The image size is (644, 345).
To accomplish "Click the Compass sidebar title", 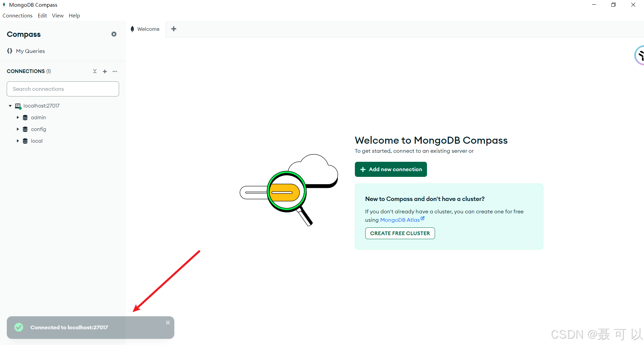I will click(24, 34).
